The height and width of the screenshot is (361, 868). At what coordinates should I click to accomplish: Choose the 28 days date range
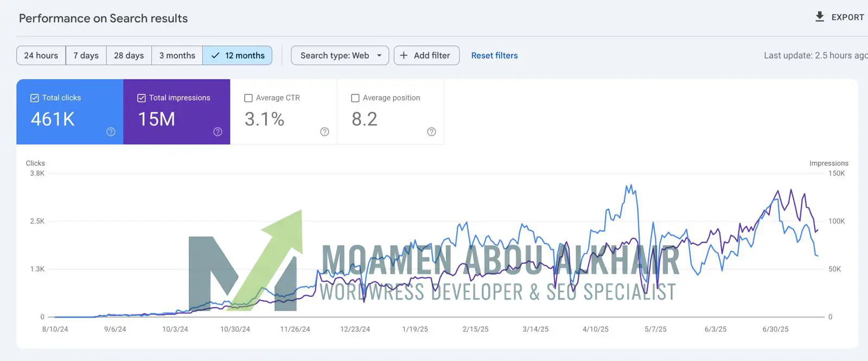pyautogui.click(x=129, y=55)
